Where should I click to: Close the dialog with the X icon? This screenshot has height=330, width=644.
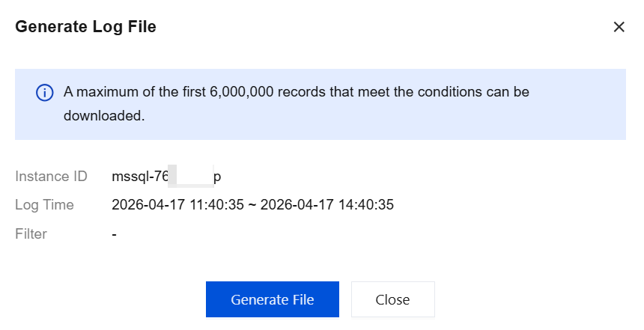pyautogui.click(x=619, y=27)
